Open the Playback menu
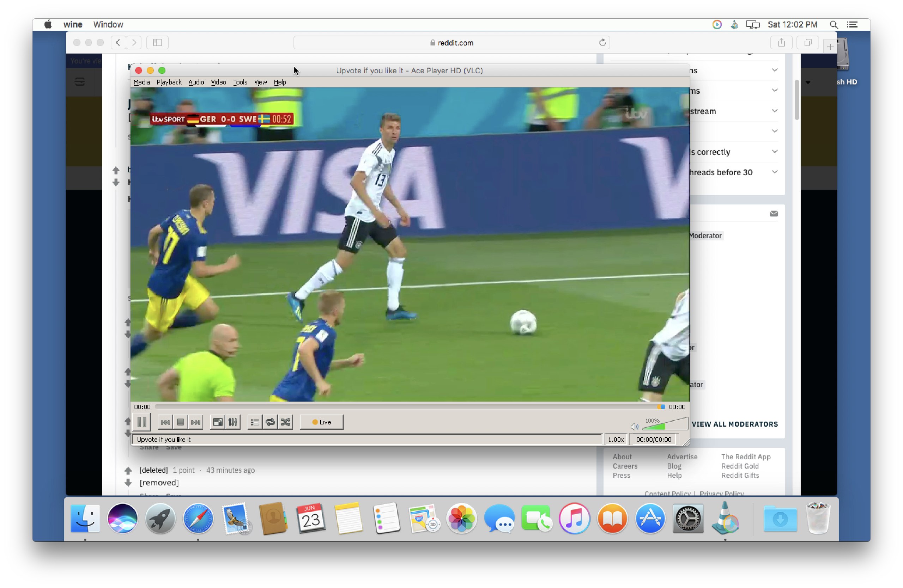 point(169,82)
